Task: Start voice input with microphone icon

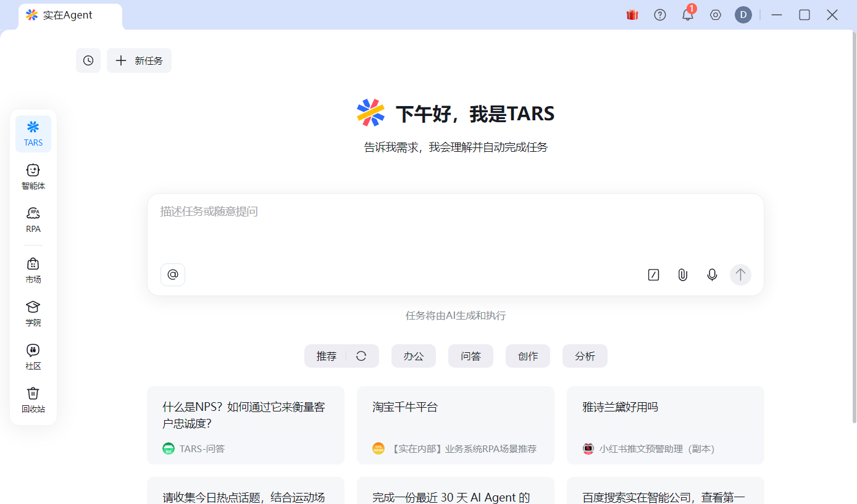Action: pyautogui.click(x=712, y=275)
